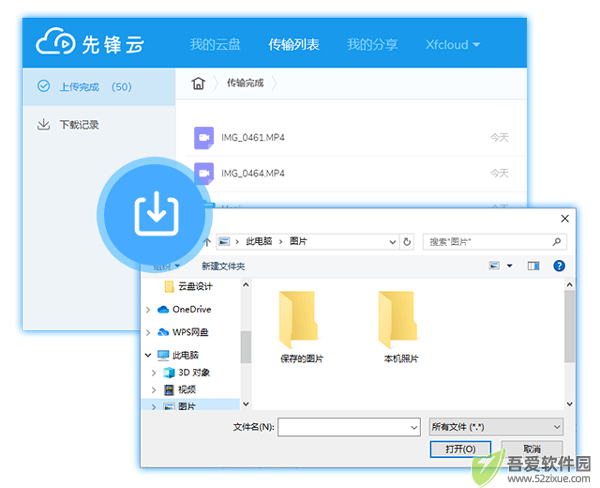This screenshot has height=488, width=600.
Task: Click the 取消 button
Action: tap(532, 449)
